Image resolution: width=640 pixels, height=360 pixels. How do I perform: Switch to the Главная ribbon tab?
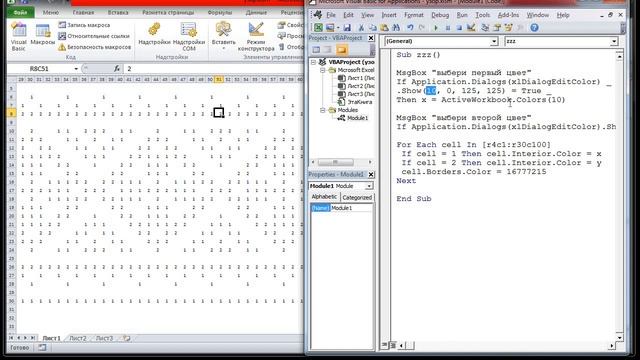(x=83, y=13)
